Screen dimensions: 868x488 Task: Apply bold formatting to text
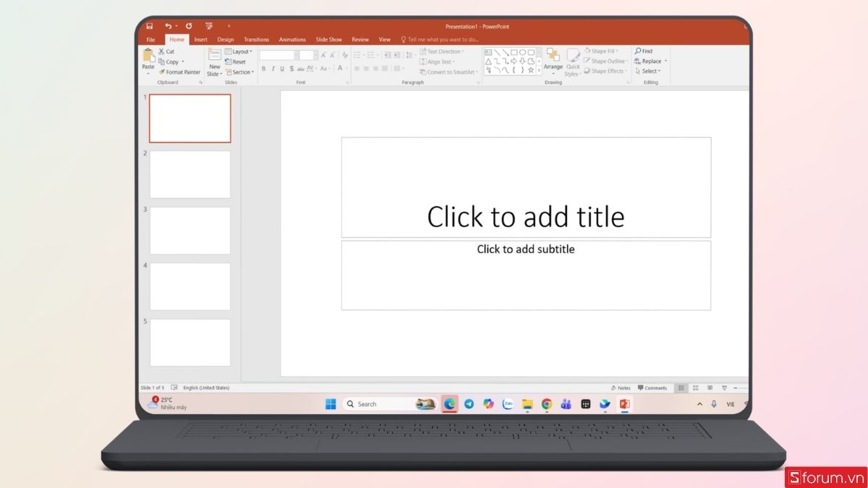pyautogui.click(x=264, y=70)
